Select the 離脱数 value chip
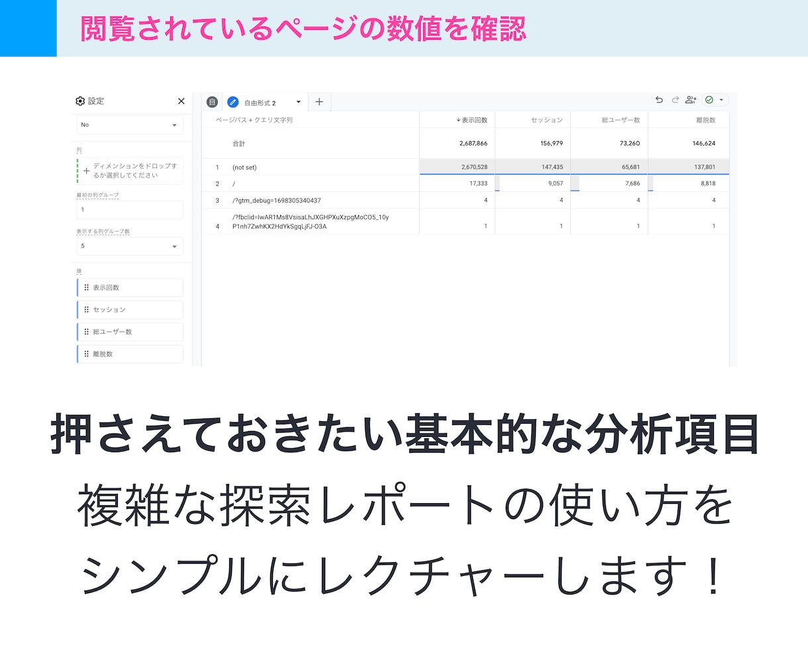This screenshot has width=808, height=672. [x=130, y=354]
